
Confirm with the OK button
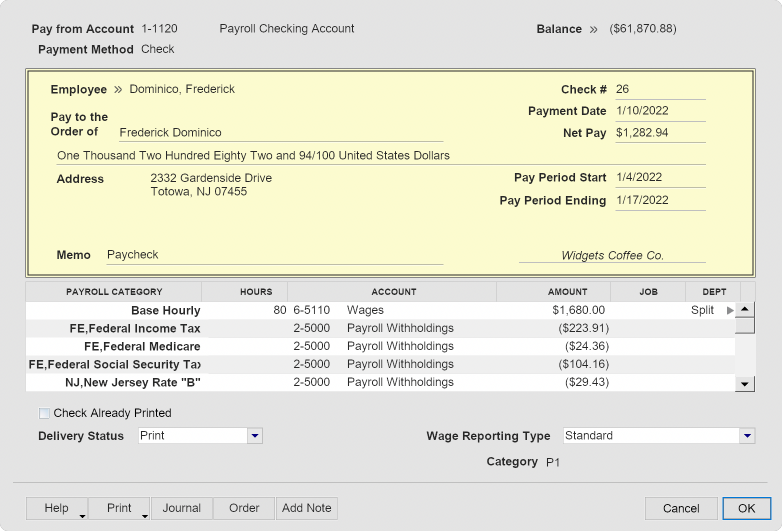click(x=746, y=509)
